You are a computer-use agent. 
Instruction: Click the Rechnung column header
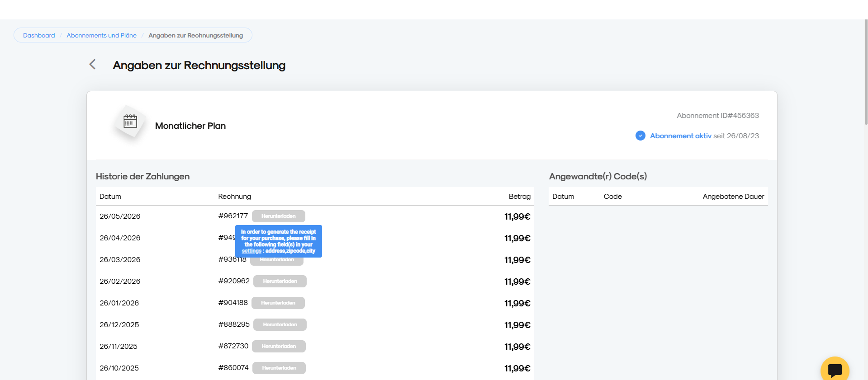coord(234,197)
